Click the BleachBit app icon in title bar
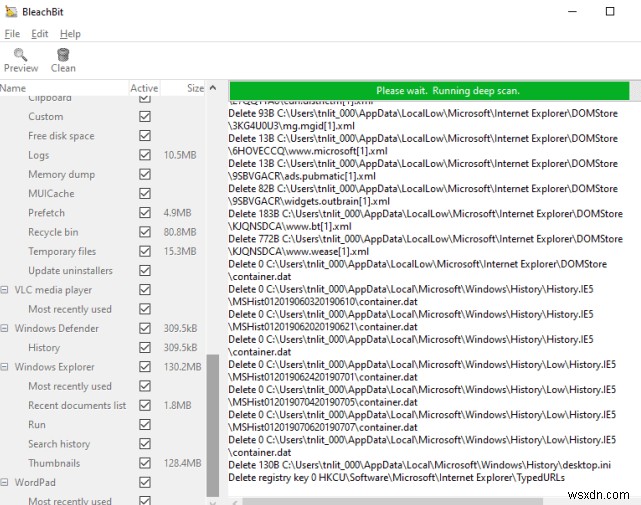 click(11, 11)
